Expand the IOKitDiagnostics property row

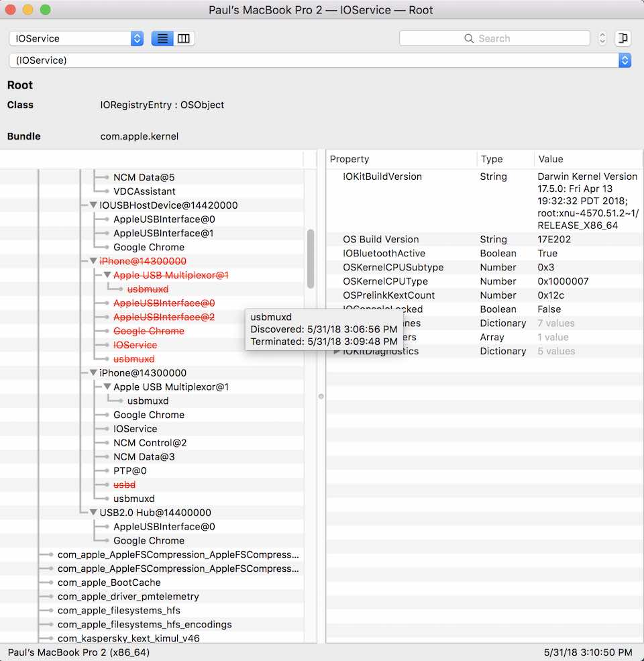coord(336,351)
